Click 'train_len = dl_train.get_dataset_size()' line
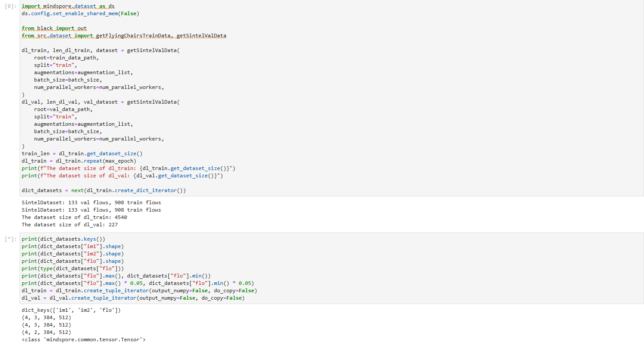The width and height of the screenshot is (644, 343). coord(82,154)
